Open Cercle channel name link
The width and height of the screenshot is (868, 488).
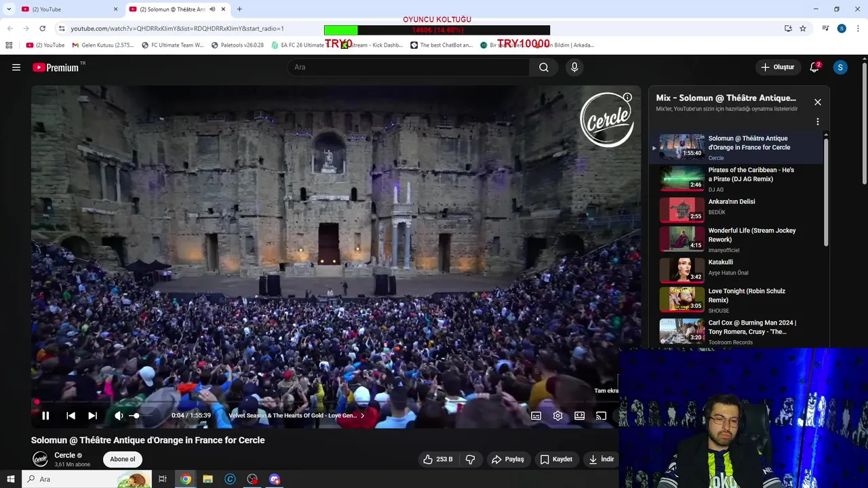tap(64, 455)
